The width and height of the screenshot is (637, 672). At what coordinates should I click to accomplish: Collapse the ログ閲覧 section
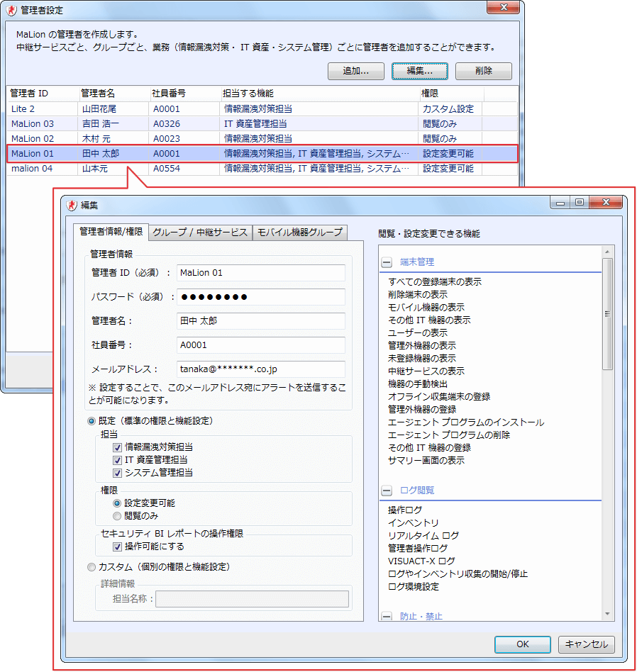coord(387,491)
